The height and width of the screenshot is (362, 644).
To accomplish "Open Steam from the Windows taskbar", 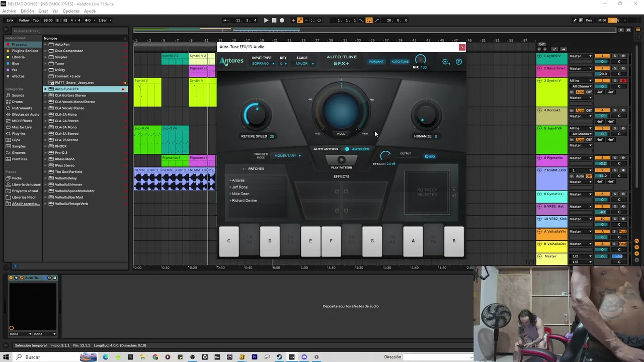I will click(x=279, y=357).
